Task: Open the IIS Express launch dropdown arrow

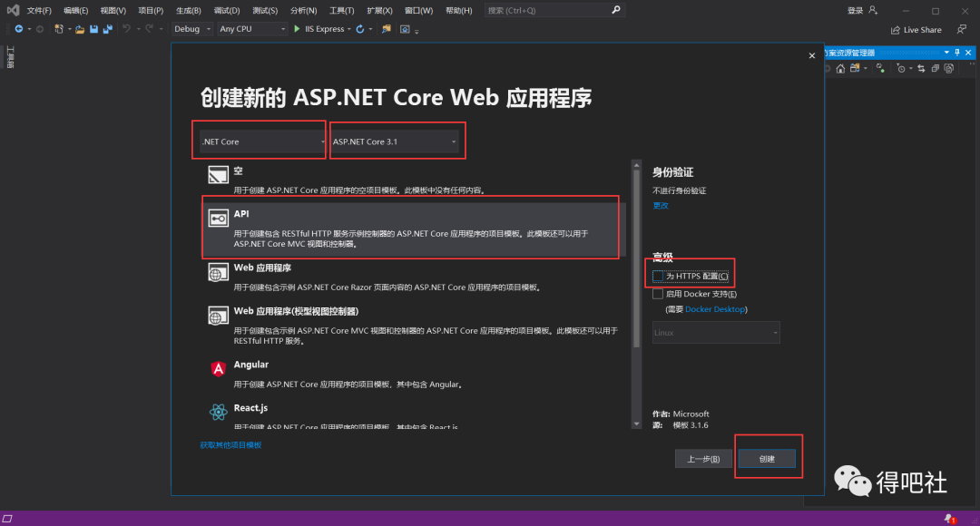Action: [348, 29]
